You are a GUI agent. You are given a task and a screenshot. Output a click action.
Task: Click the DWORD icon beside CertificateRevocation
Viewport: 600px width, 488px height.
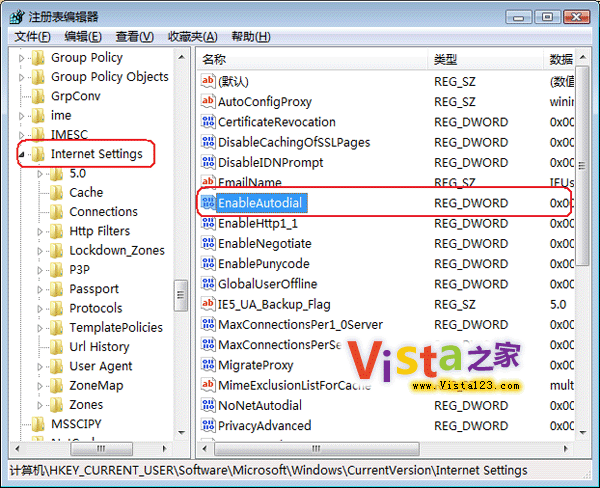(x=209, y=122)
